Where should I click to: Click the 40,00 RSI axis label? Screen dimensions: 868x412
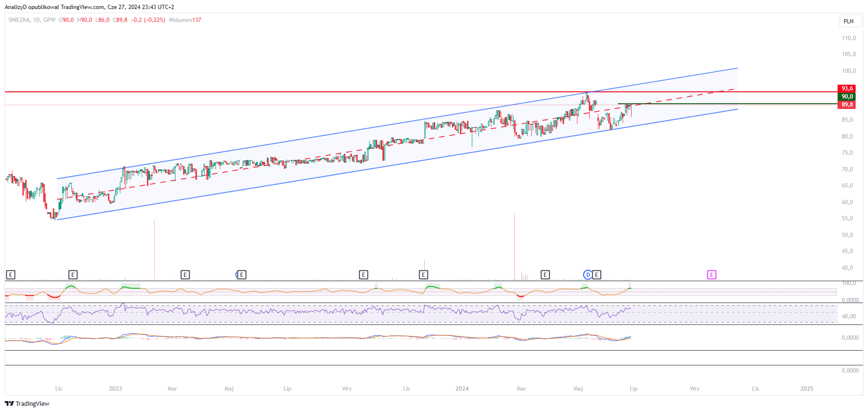[848, 316]
